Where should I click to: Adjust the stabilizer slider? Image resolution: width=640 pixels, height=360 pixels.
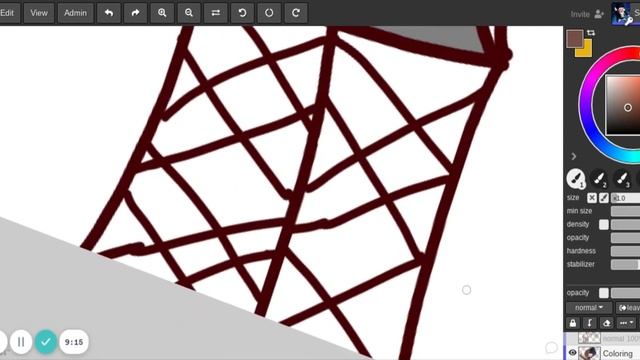click(625, 264)
